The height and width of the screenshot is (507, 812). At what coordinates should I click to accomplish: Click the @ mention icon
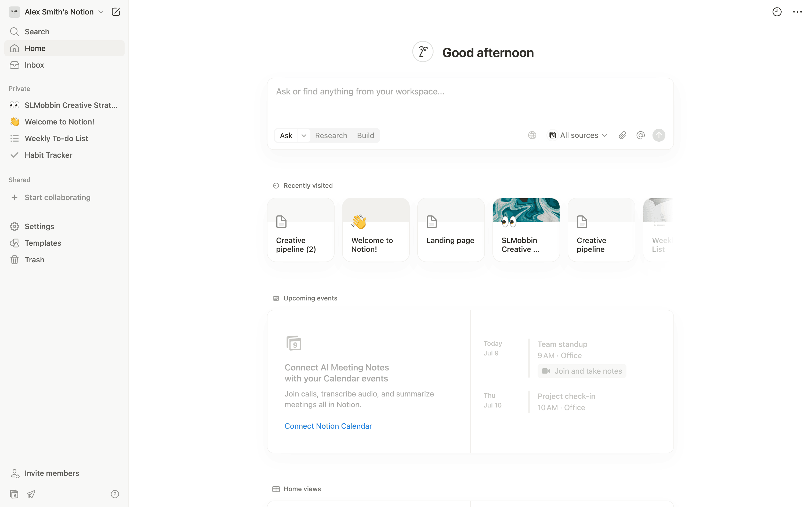click(640, 135)
